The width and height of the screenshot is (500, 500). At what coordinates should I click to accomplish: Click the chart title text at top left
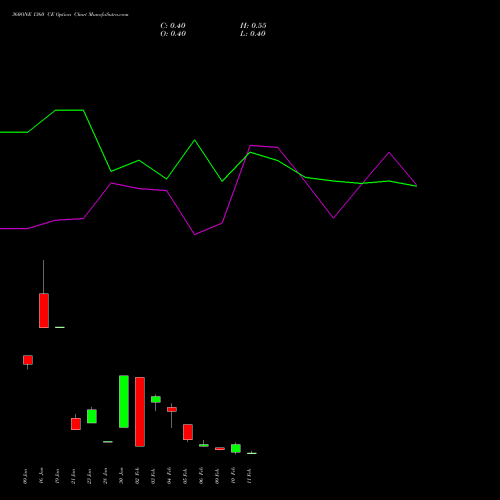click(x=70, y=15)
